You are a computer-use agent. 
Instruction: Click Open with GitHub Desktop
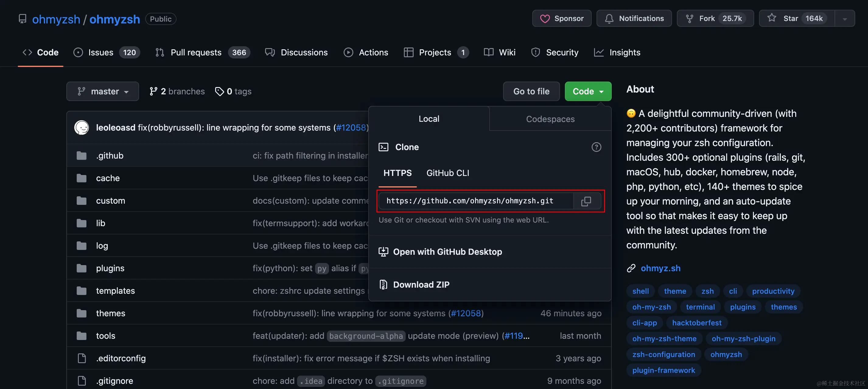coord(447,252)
